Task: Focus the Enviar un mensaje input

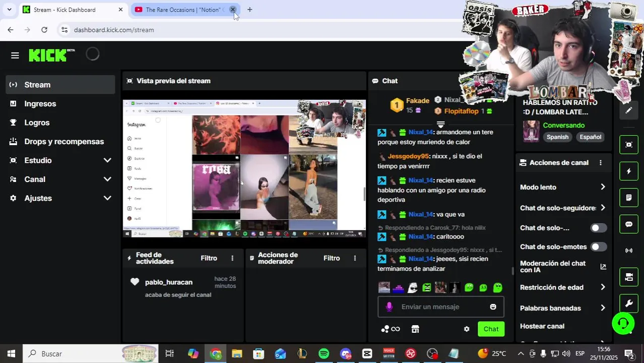Action: point(441,307)
